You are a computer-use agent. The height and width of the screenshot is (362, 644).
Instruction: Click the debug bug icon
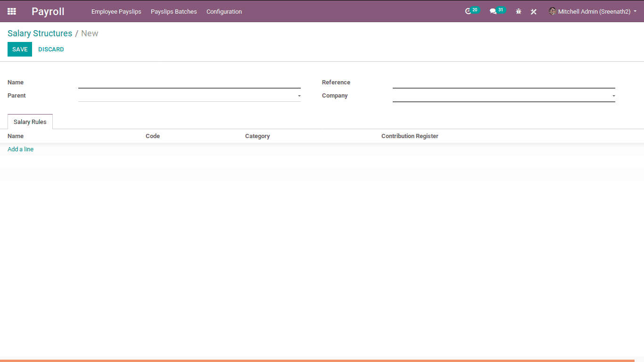tap(519, 11)
